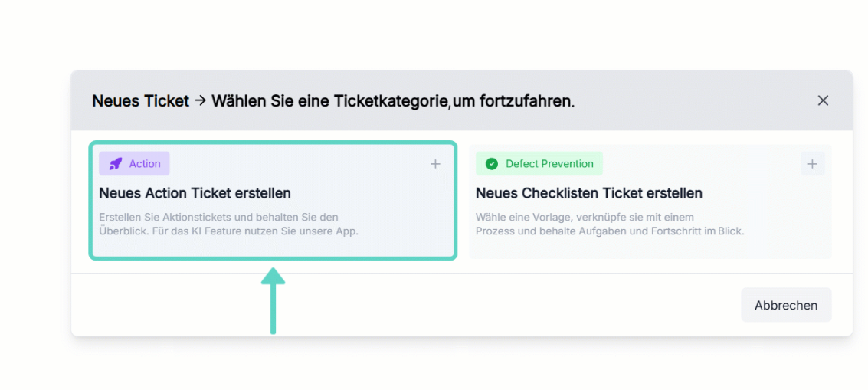Choose the Defect Prevention ticket category card
The width and height of the screenshot is (868, 390).
tap(650, 201)
